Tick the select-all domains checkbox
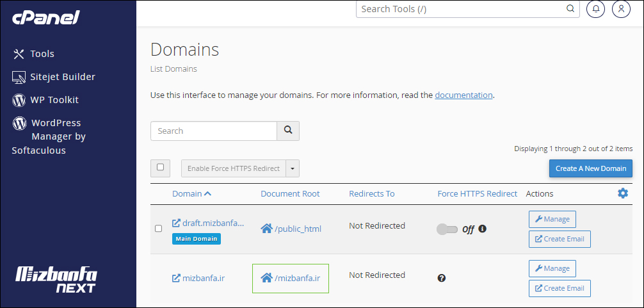 (x=161, y=167)
